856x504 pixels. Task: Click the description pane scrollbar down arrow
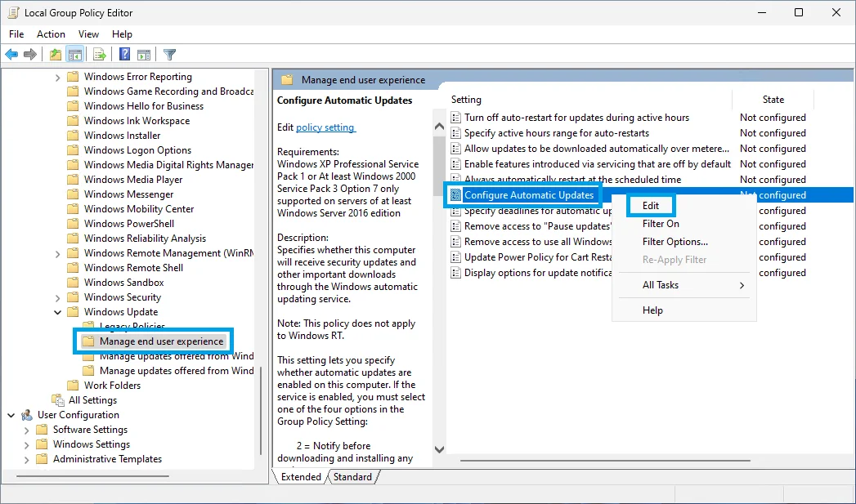439,449
